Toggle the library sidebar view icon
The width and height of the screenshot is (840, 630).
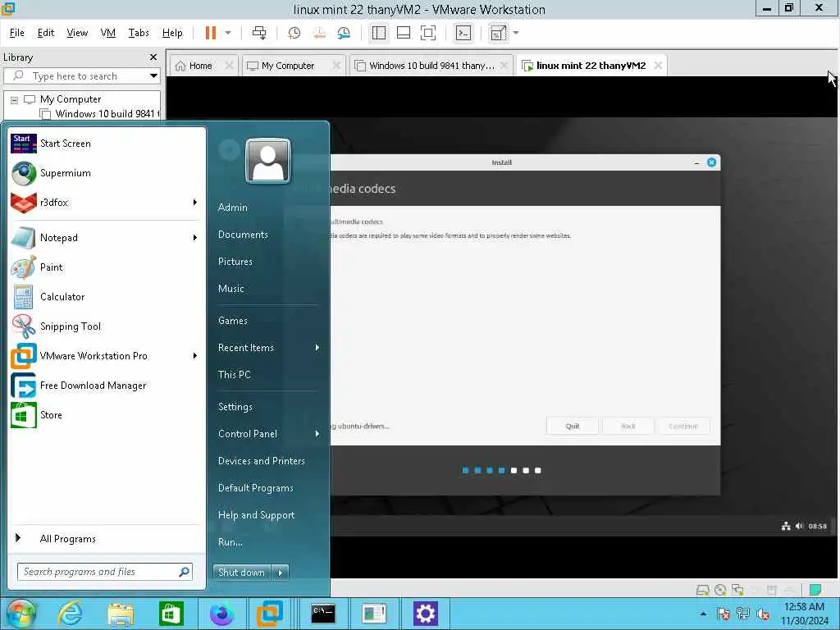coord(379,33)
